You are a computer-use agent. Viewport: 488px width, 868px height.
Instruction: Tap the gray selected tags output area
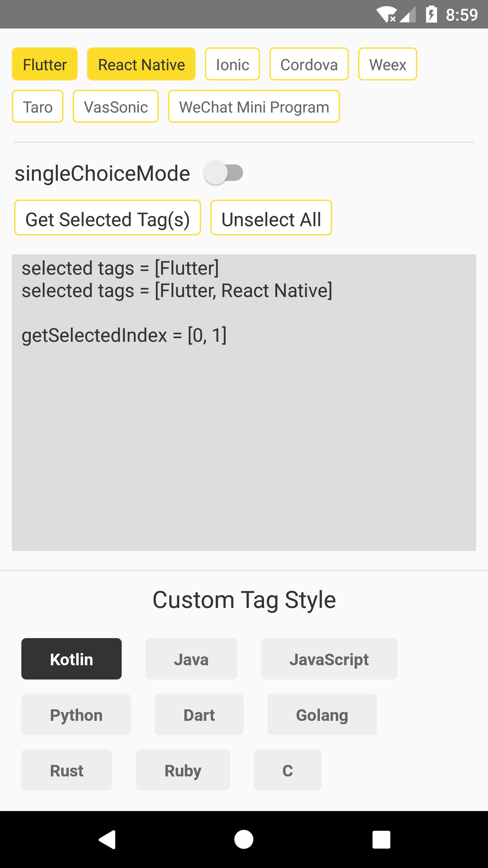click(244, 424)
